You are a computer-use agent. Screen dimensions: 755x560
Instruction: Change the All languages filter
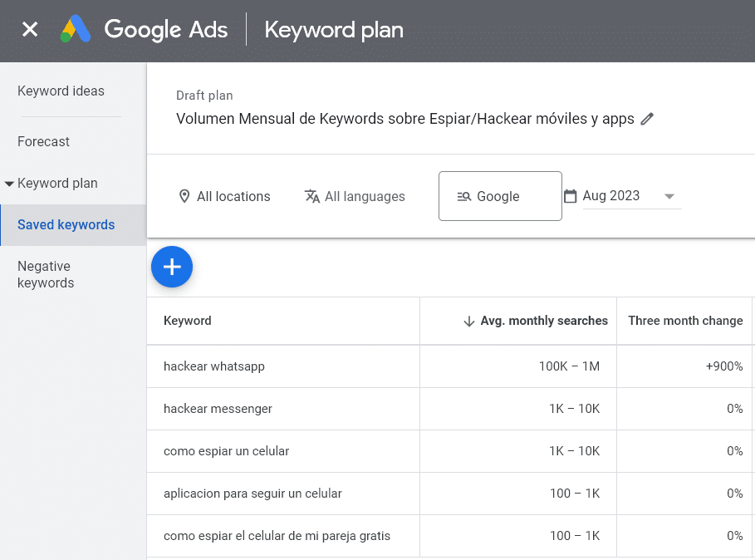click(355, 196)
